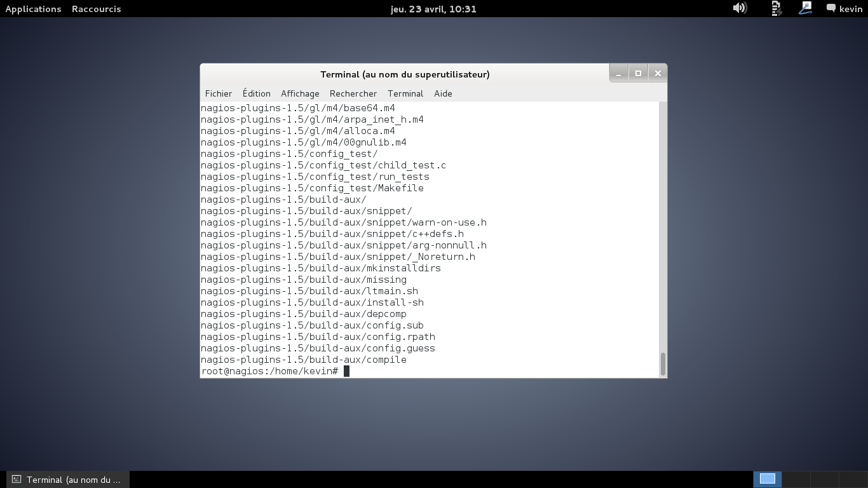868x488 pixels.
Task: Click the terminal vertical scrollbar handle
Action: pyautogui.click(x=663, y=364)
